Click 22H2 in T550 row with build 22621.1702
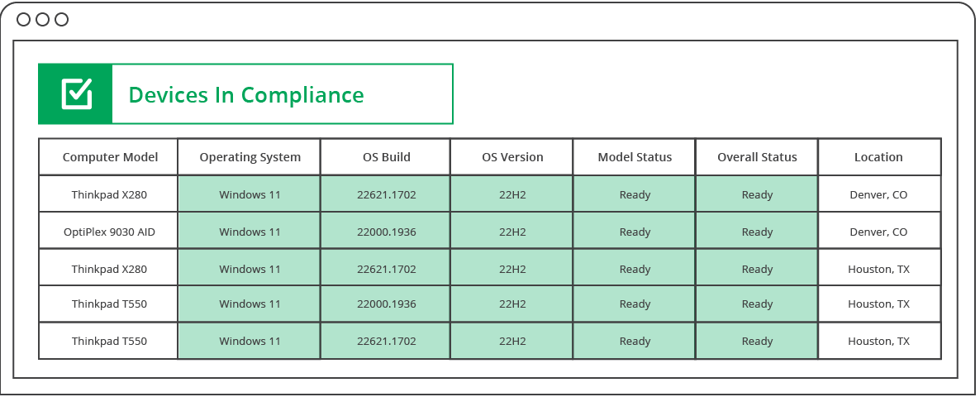Image resolution: width=980 pixels, height=397 pixels. click(x=512, y=341)
